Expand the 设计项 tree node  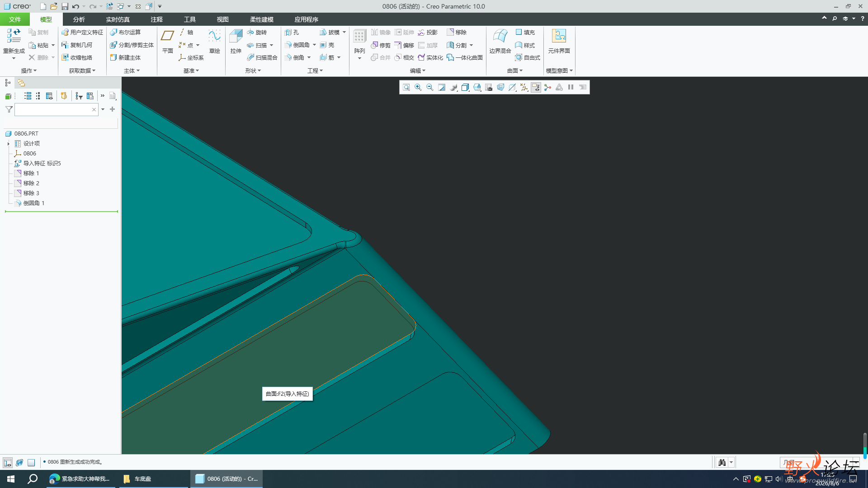[8, 144]
